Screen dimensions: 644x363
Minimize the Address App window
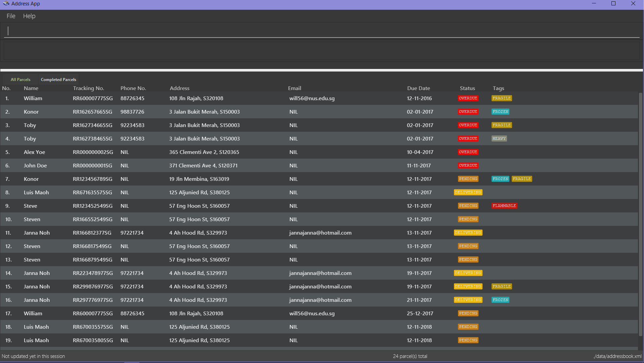point(594,4)
